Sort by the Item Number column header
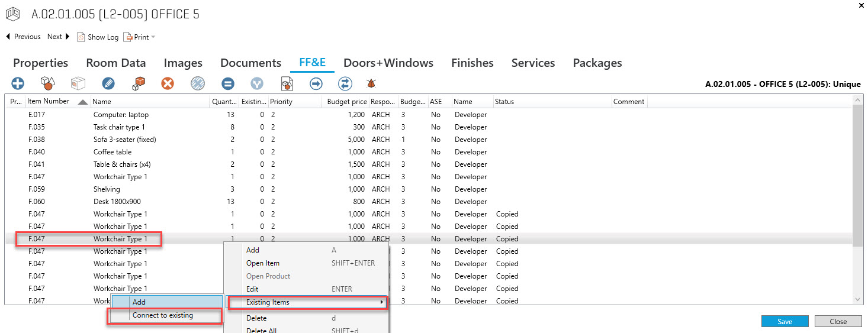 point(49,102)
